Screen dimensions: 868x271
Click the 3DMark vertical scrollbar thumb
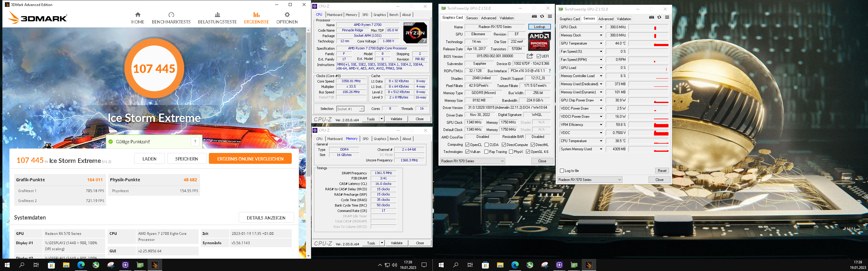point(308,104)
